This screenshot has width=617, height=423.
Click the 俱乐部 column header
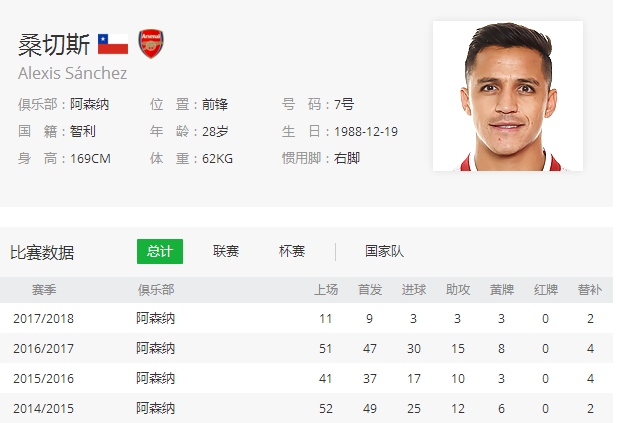156,290
